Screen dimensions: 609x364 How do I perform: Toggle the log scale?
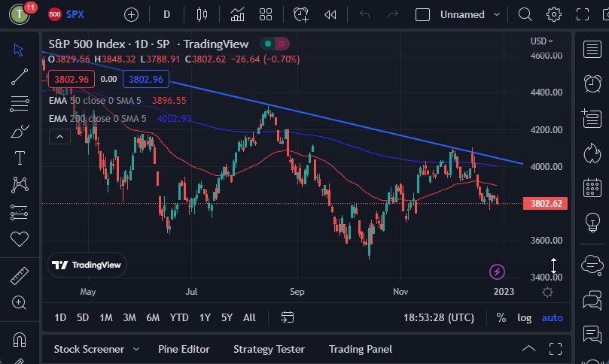[524, 317]
